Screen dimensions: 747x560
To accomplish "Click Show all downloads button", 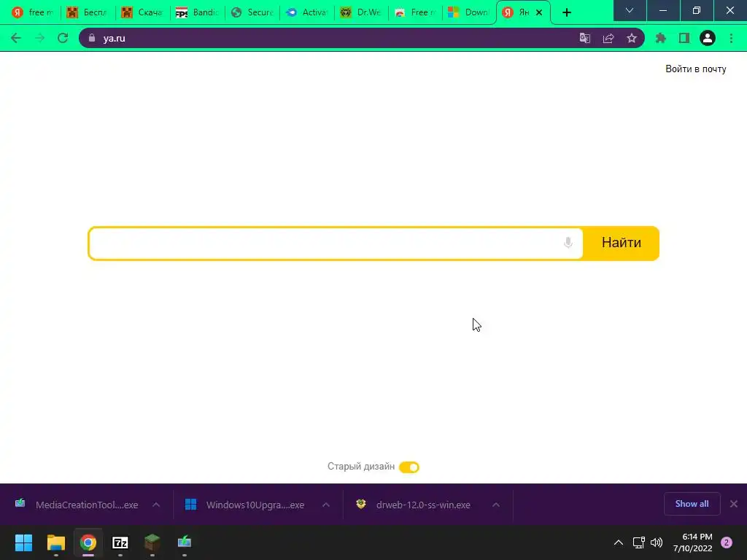I will (692, 504).
